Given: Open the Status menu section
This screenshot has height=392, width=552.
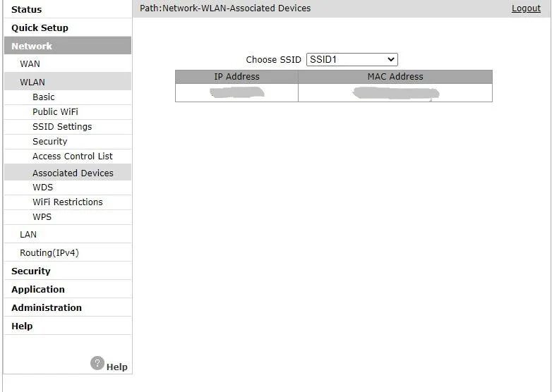Looking at the screenshot, I should click(x=26, y=9).
